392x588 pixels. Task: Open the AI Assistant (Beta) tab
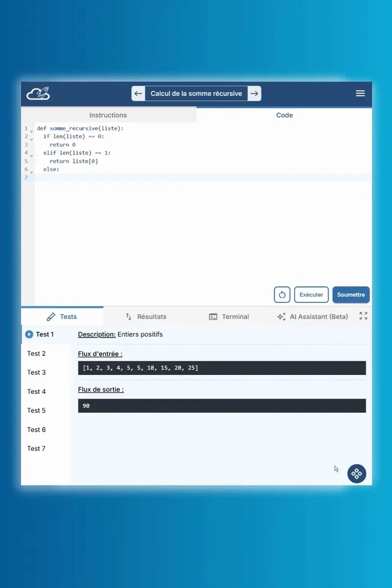tap(313, 317)
